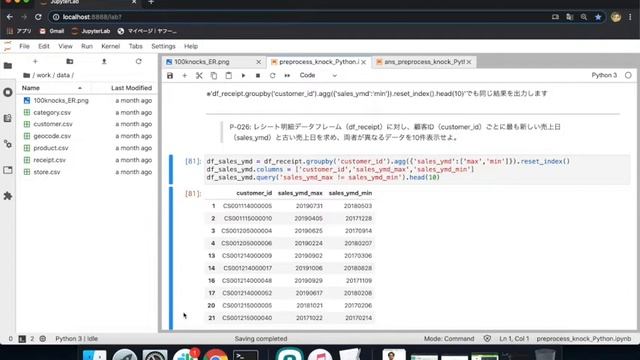Image resolution: width=640 pixels, height=360 pixels.
Task: Save the notebook with the floppy icon
Action: click(x=170, y=76)
